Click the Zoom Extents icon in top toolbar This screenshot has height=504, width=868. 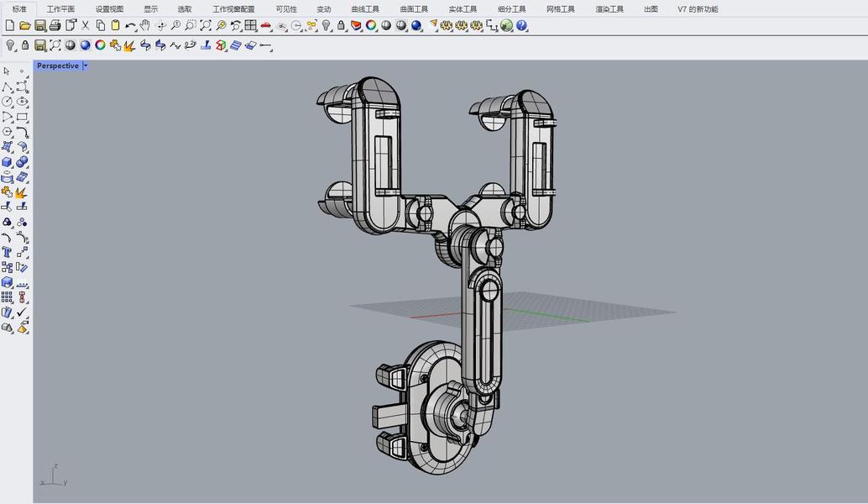click(206, 25)
